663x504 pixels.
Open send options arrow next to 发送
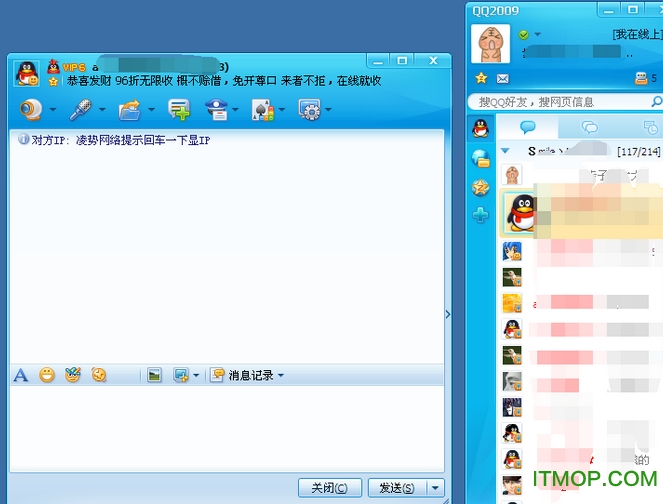pyautogui.click(x=435, y=488)
